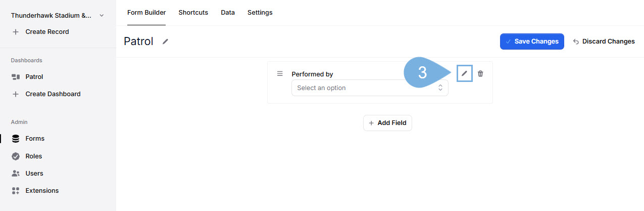The height and width of the screenshot is (211, 644).
Task: Select the Form Builder tab
Action: point(146,13)
